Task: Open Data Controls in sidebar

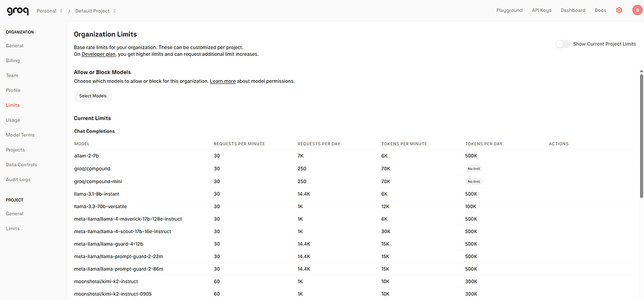Action: (x=21, y=165)
